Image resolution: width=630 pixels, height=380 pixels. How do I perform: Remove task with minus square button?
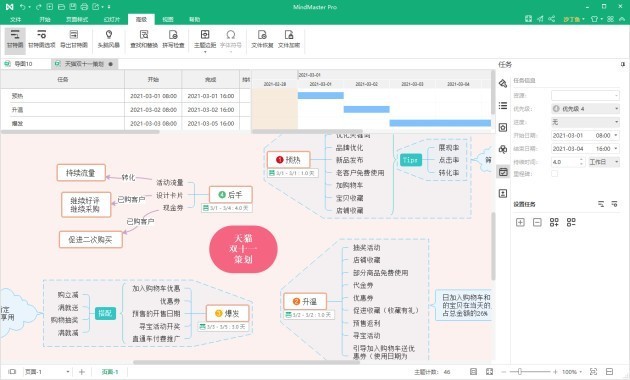click(537, 222)
